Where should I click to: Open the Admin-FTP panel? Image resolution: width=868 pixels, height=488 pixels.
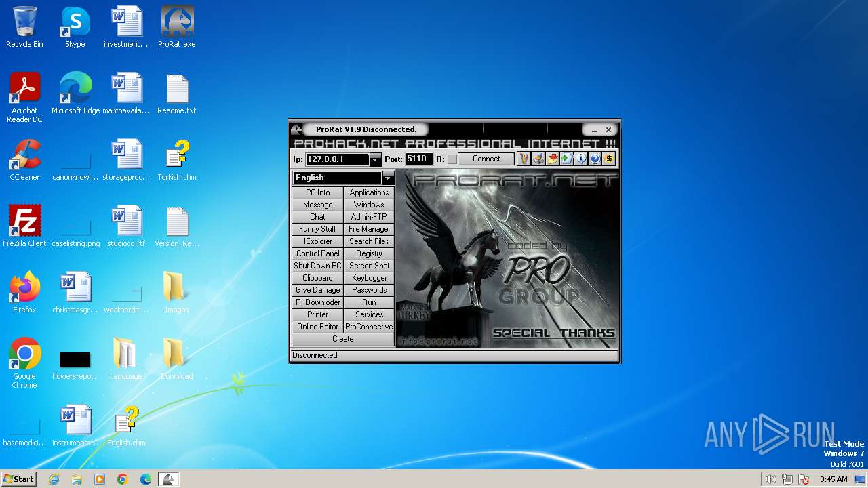369,217
